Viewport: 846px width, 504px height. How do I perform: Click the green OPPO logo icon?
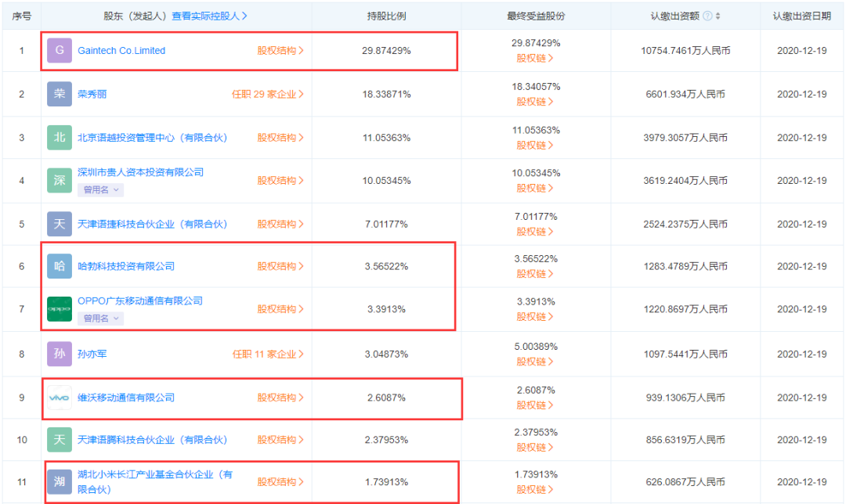60,309
